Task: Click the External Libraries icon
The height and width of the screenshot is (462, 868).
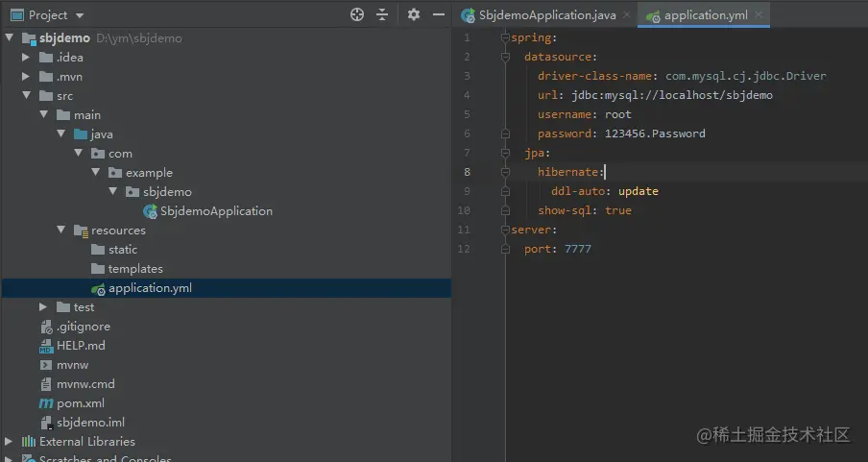Action: point(29,442)
